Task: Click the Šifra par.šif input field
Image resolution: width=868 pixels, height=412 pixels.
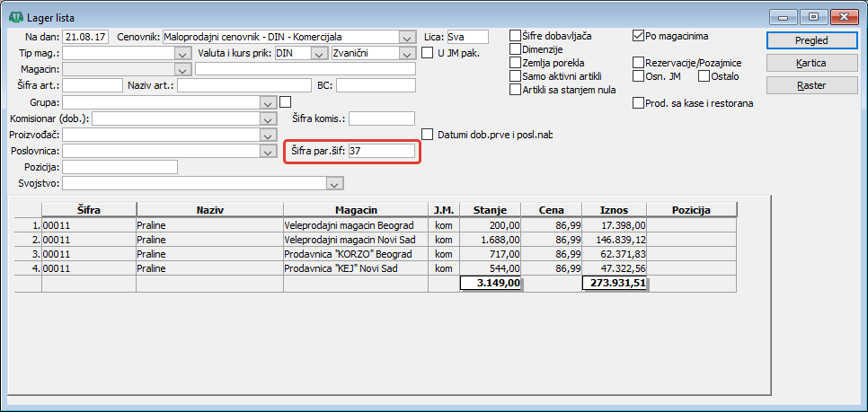Action: click(x=381, y=151)
